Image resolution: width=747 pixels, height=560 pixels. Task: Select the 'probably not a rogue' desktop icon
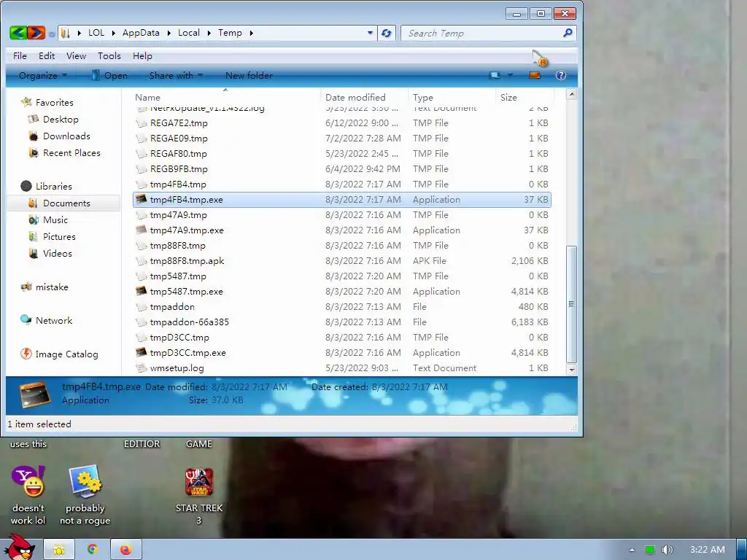85,495
